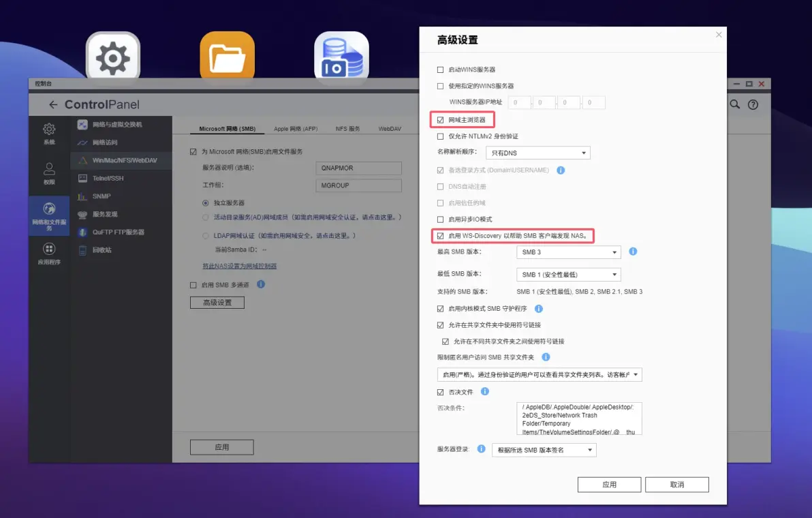Open the File Station folder app
The width and height of the screenshot is (812, 518).
point(228,57)
